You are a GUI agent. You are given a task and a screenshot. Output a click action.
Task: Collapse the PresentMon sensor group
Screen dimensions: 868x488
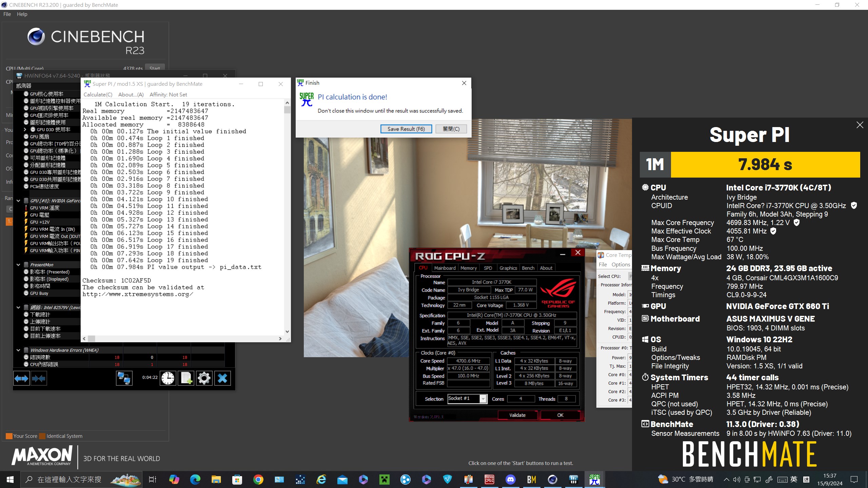pos(18,265)
